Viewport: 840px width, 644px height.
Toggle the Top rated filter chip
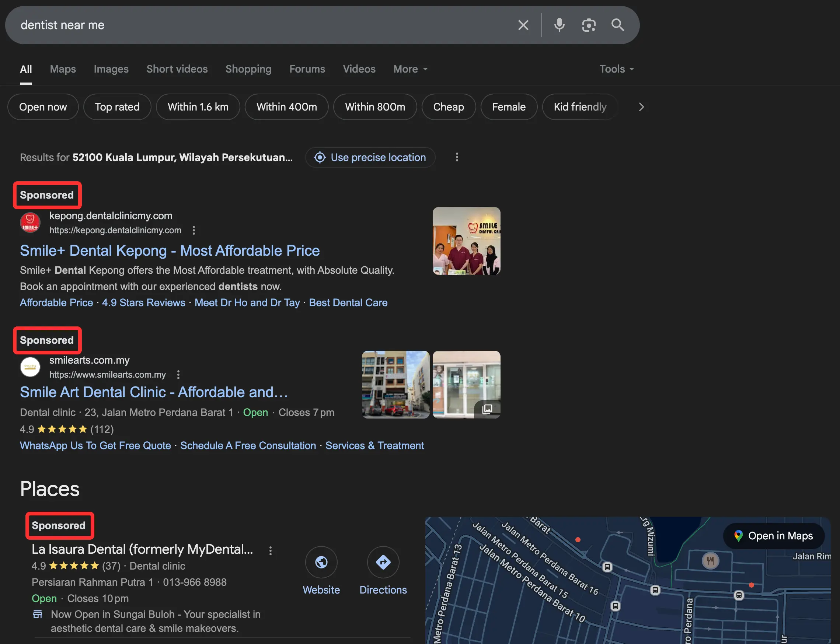(x=117, y=107)
